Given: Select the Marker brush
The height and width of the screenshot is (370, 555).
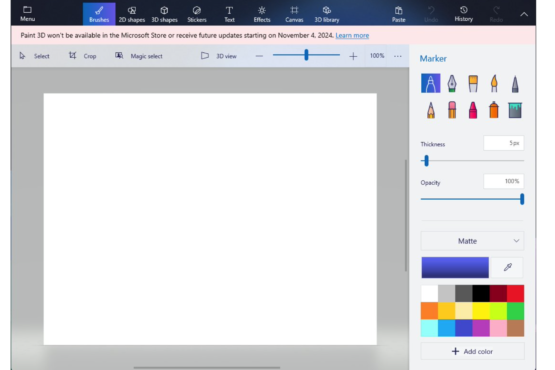Looking at the screenshot, I should pyautogui.click(x=430, y=83).
